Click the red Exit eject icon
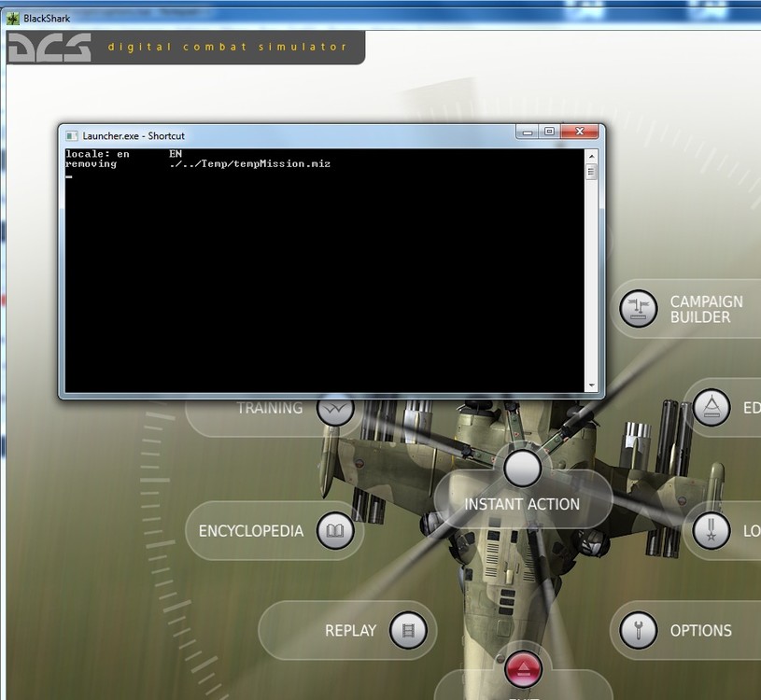Screen dimensions: 761x700 click(522, 669)
